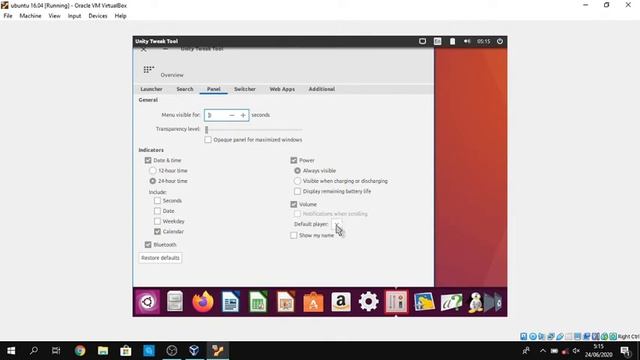The image size is (640, 360).
Task: Show hidden Windows tray icons chevron
Action: coord(542,351)
